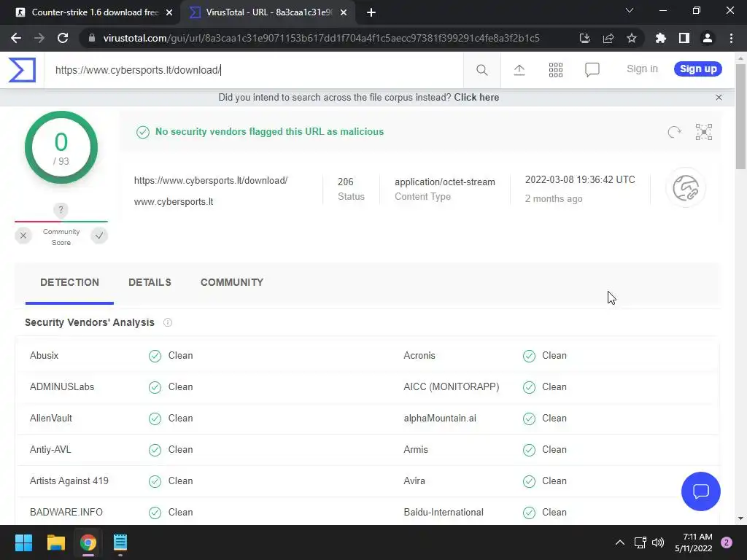Bookmark this page with star icon
The image size is (747, 560).
pyautogui.click(x=631, y=38)
